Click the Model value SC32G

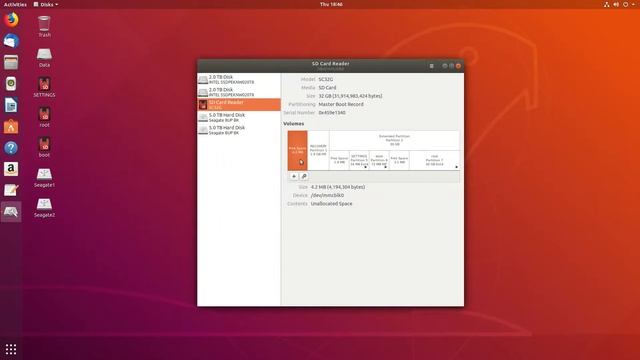(326, 79)
